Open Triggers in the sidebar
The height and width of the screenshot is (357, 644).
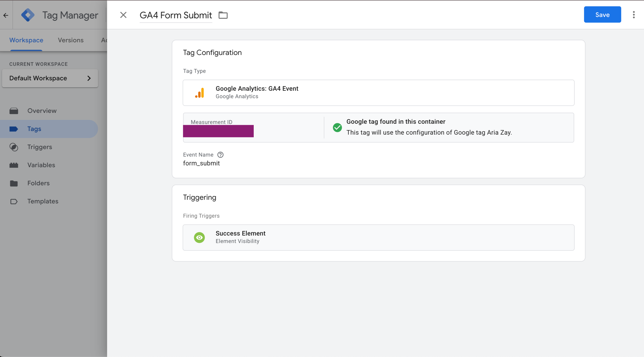[x=40, y=147]
